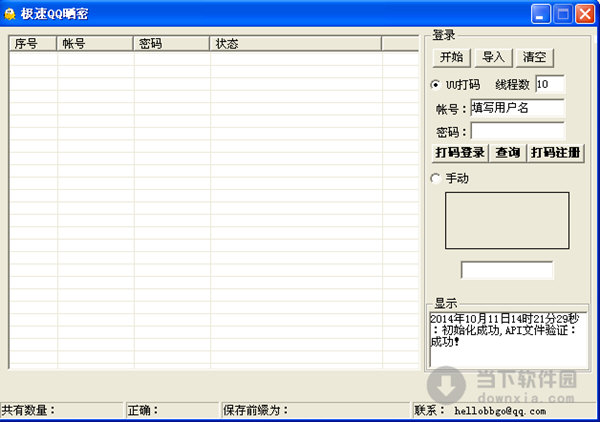Click the 帐号 column header
The width and height of the screenshot is (600, 422).
pos(95,44)
